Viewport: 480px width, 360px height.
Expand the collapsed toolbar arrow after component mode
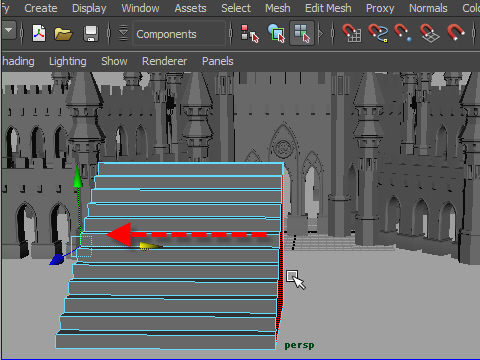pyautogui.click(x=321, y=33)
